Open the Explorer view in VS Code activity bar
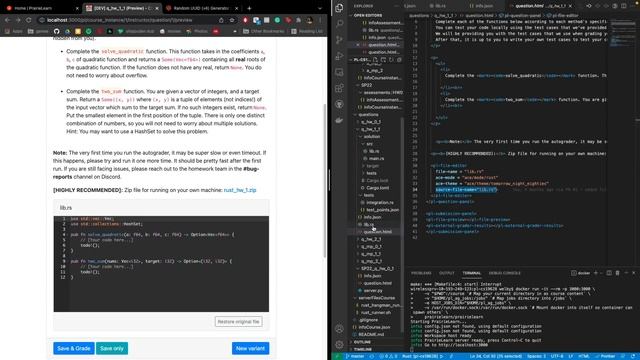The image size is (640, 360). tap(339, 7)
